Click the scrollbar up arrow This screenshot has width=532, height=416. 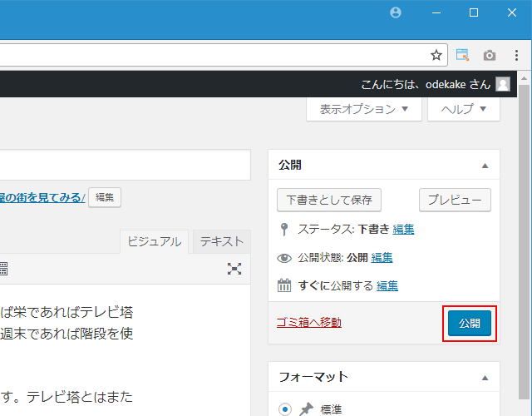(525, 78)
